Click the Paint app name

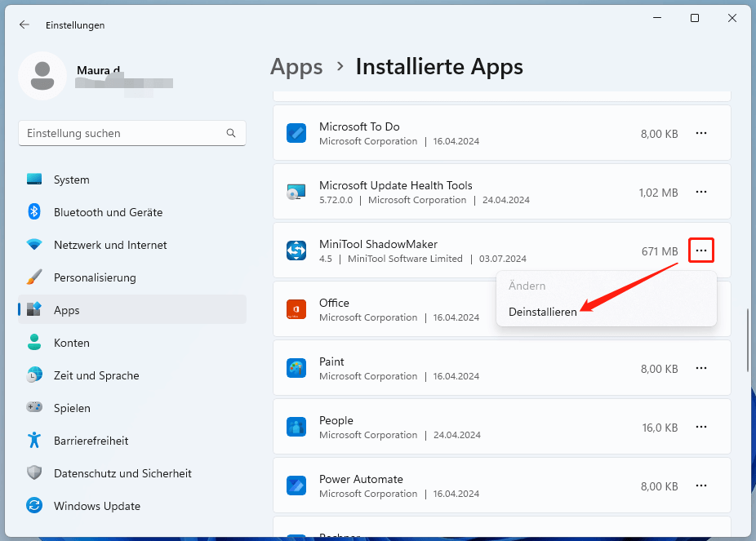coord(331,361)
